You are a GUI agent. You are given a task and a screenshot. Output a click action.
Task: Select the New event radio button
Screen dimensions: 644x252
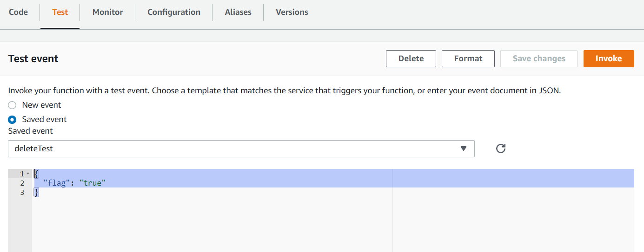coord(12,105)
